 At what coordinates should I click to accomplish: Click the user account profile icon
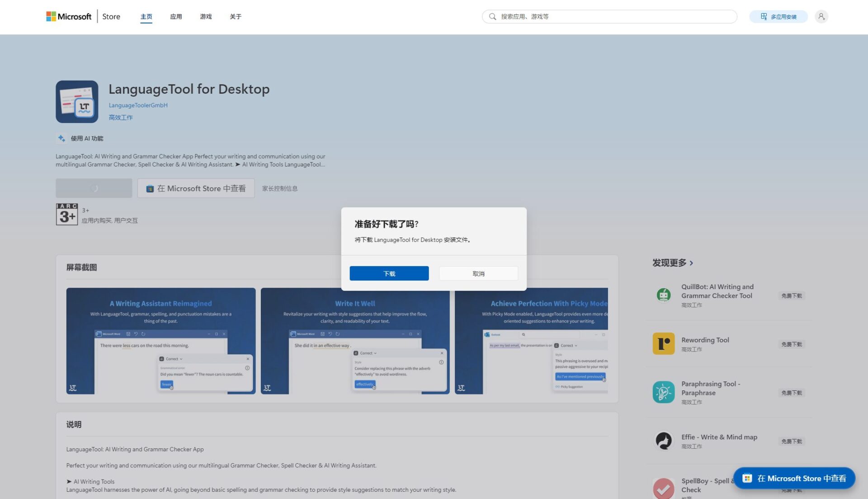821,17
